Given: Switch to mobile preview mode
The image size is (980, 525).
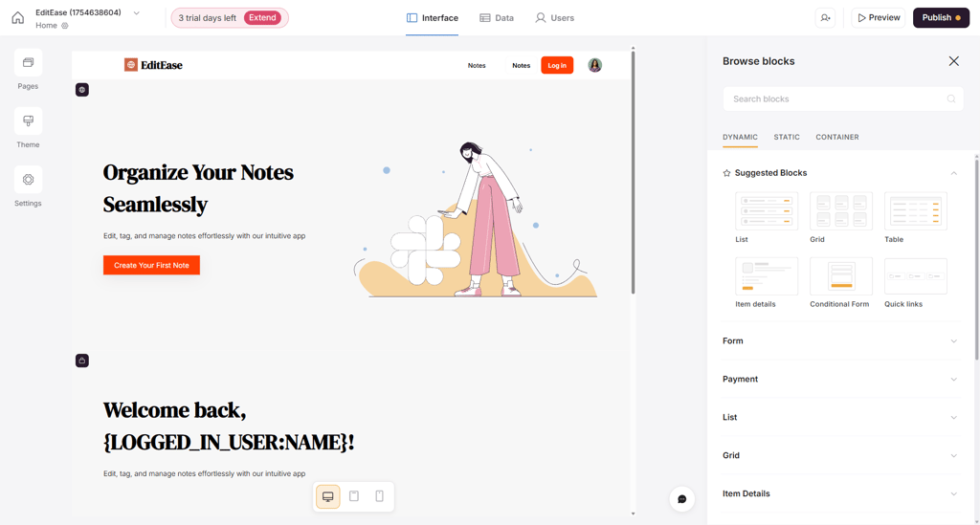Looking at the screenshot, I should point(379,496).
